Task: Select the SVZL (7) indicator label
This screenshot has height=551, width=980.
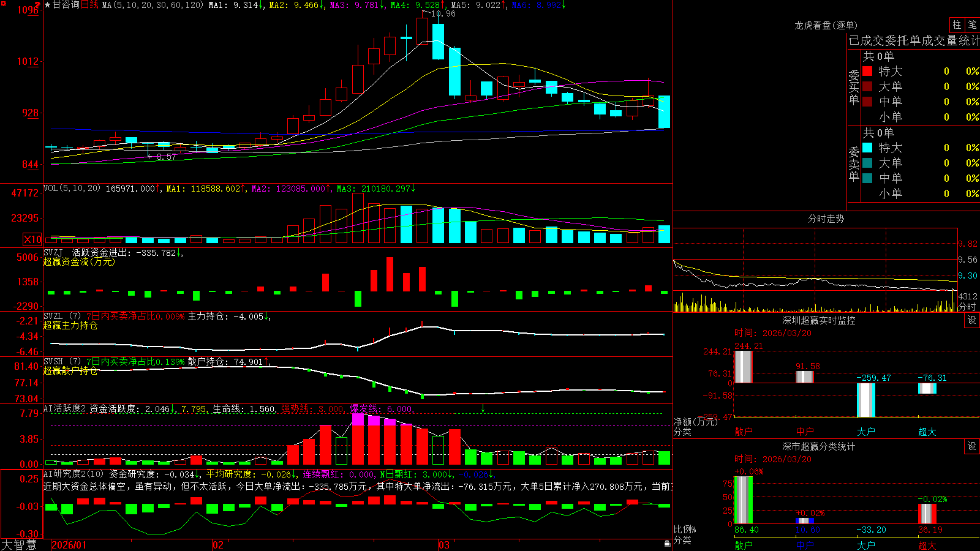Action: tap(62, 316)
